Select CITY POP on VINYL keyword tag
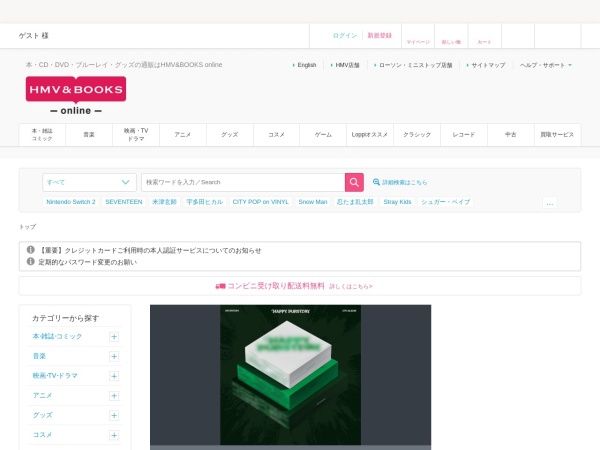 pos(261,202)
